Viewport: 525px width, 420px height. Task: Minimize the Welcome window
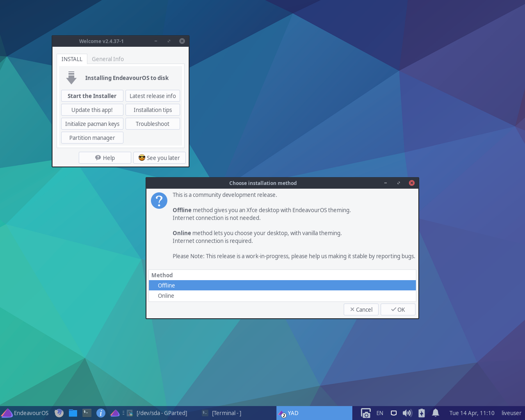tap(156, 41)
